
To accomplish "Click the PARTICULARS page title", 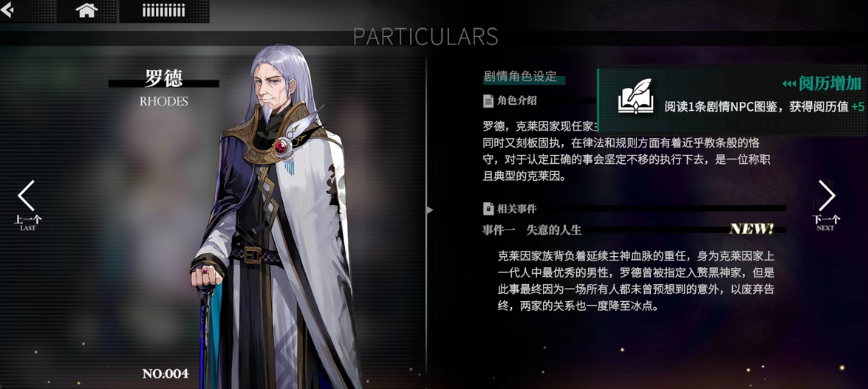I will click(426, 36).
